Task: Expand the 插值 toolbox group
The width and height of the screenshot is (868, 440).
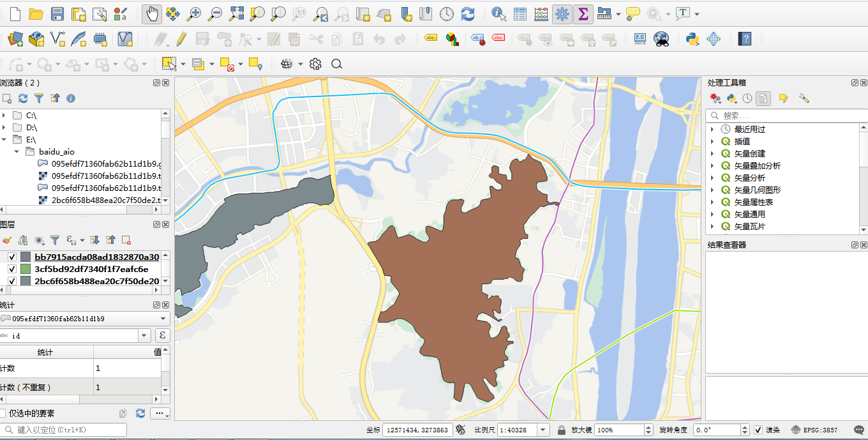Action: (712, 141)
